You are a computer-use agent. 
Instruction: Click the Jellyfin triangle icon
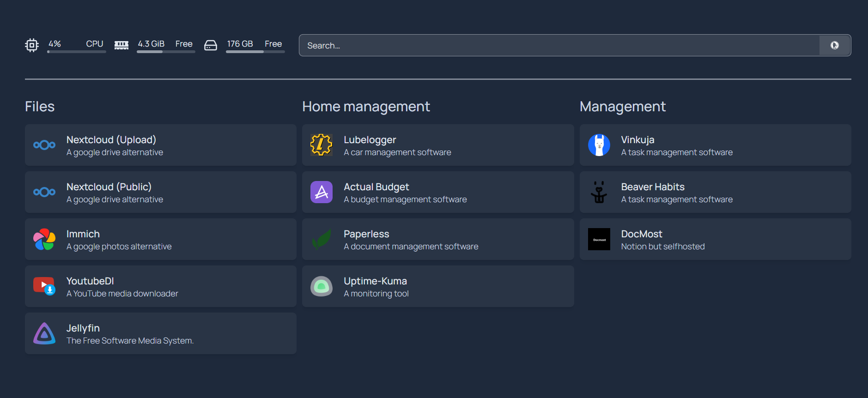click(x=44, y=333)
